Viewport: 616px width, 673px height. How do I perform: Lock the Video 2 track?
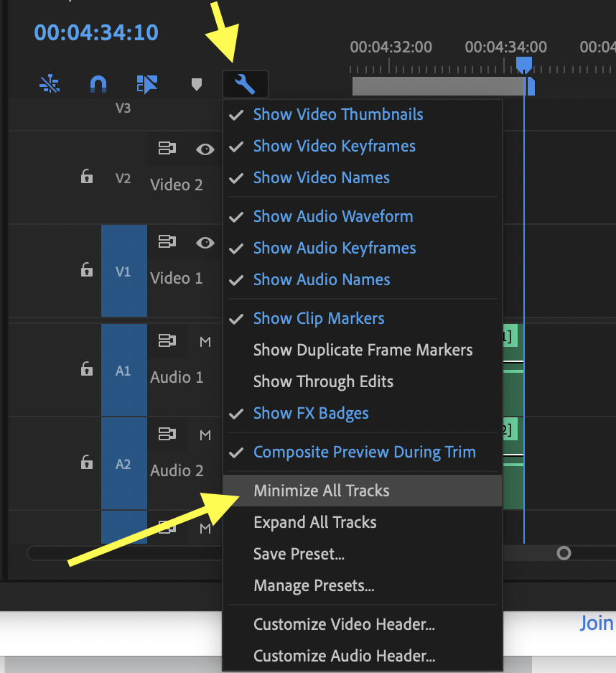[87, 177]
